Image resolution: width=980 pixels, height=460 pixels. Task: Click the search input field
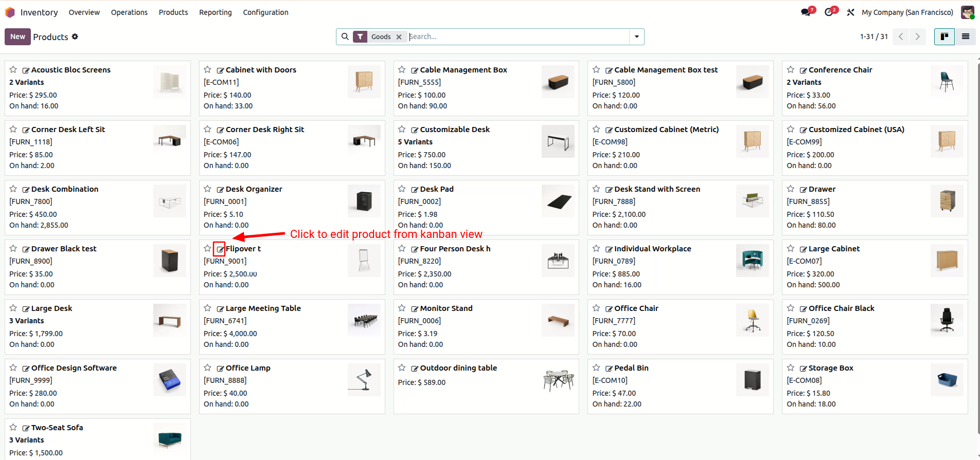click(x=519, y=36)
